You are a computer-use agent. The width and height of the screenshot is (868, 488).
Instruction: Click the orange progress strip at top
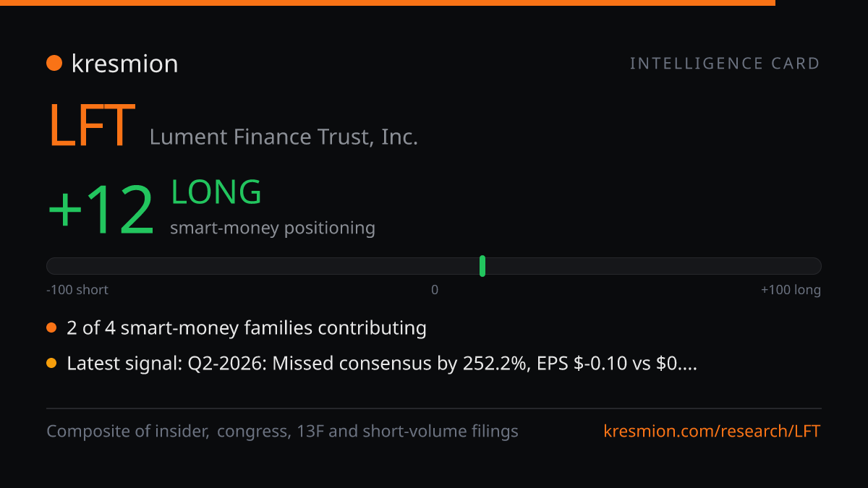coord(388,3)
